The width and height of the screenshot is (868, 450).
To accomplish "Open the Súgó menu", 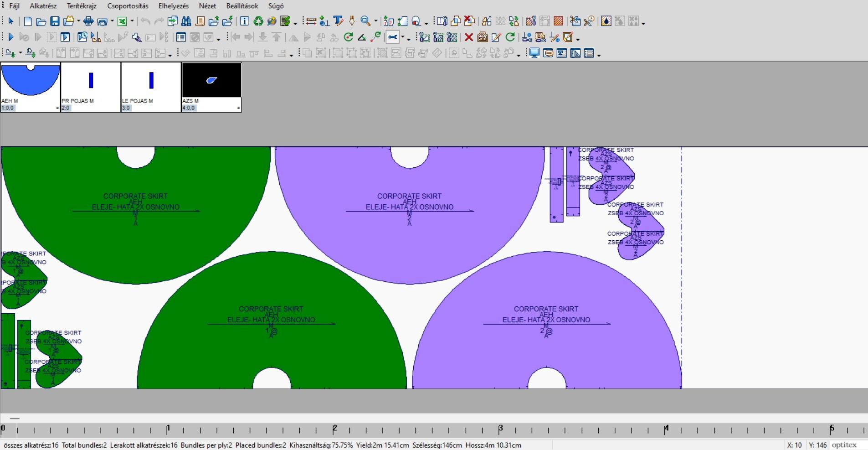I will (x=276, y=6).
